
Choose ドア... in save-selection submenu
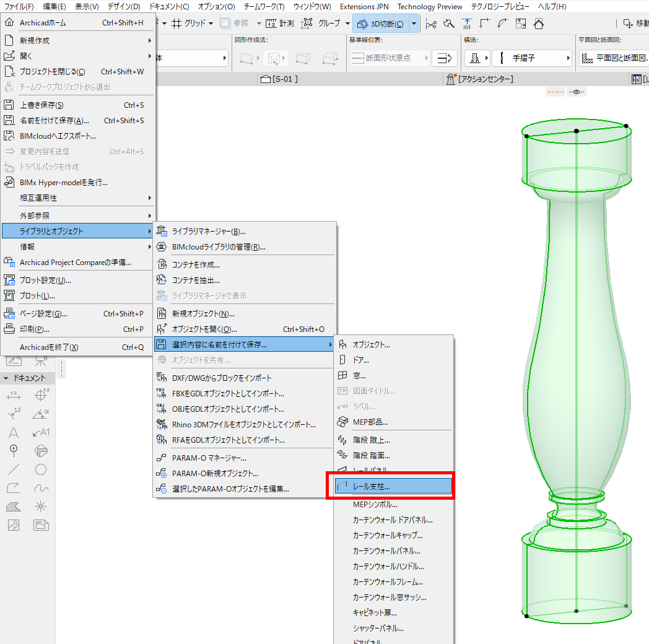click(x=393, y=360)
